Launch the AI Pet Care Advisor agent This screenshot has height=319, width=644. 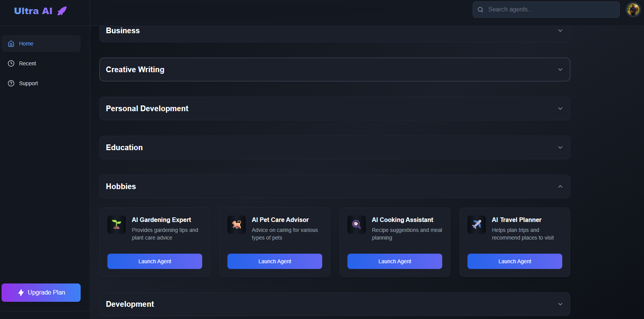275,261
